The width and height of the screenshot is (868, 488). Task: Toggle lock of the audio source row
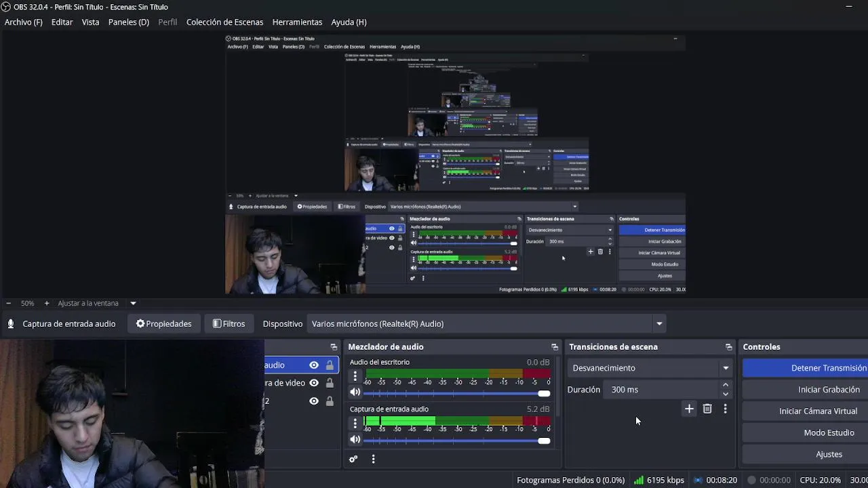330,365
